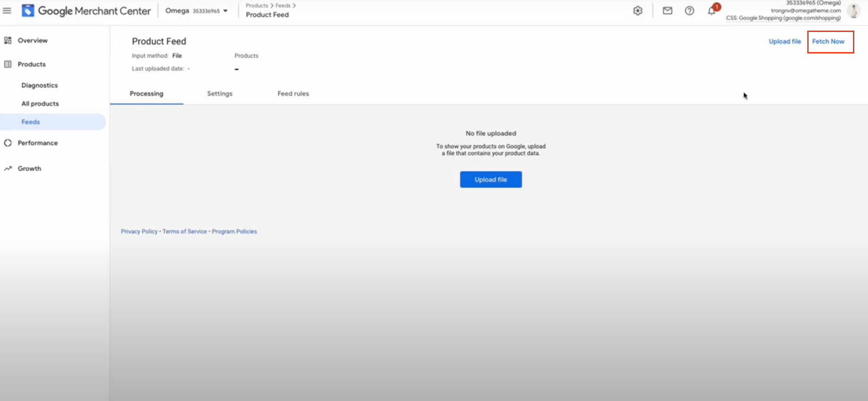Click the 'Product Feed' breadcrumb title
Image resolution: width=868 pixels, height=401 pixels.
pyautogui.click(x=267, y=15)
